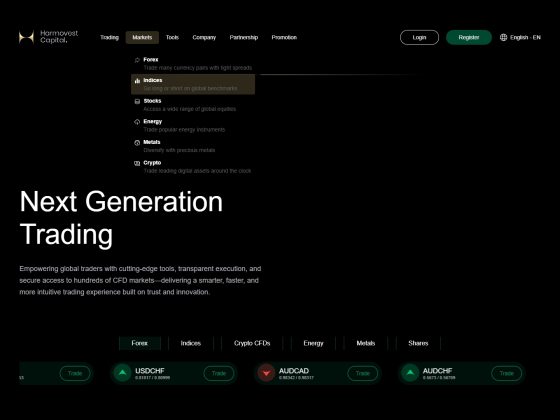The image size is (560, 420).
Task: Click Trade button for USDCHF
Action: pos(219,373)
